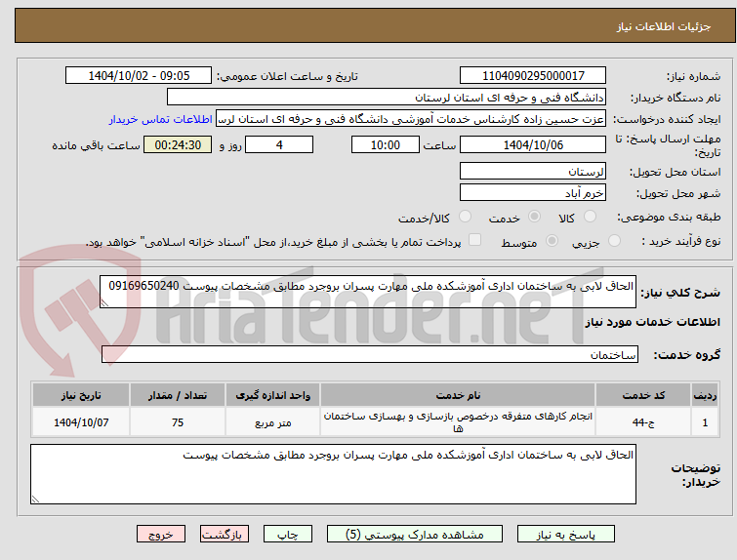Click the شهر محل تحویل field خرم آباد
737x560 pixels.
tap(533, 192)
